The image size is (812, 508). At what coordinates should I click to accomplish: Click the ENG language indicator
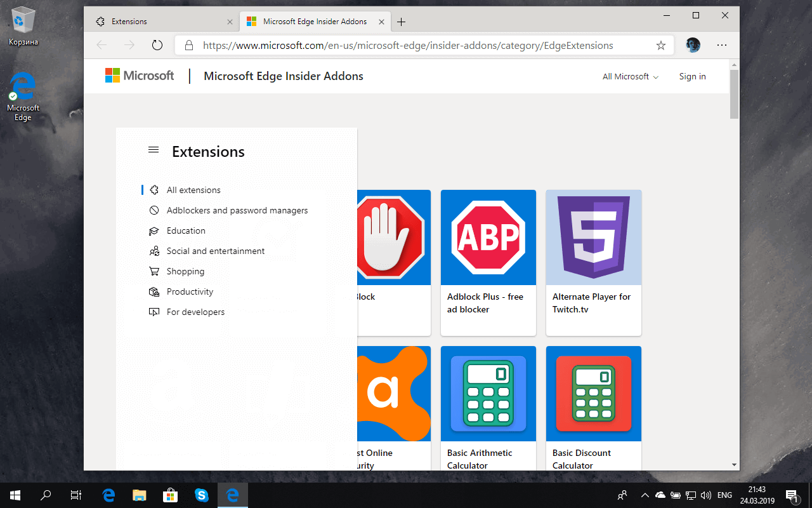click(724, 495)
